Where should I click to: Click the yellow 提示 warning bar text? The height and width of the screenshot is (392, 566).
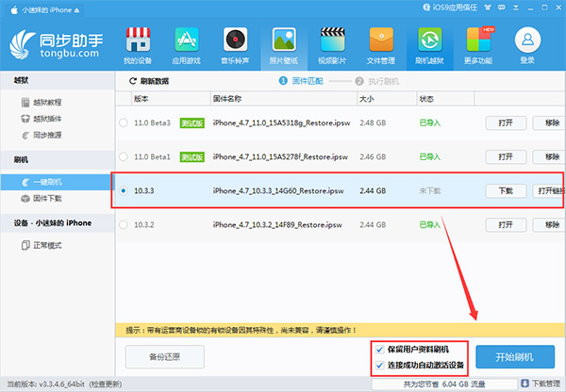click(241, 330)
